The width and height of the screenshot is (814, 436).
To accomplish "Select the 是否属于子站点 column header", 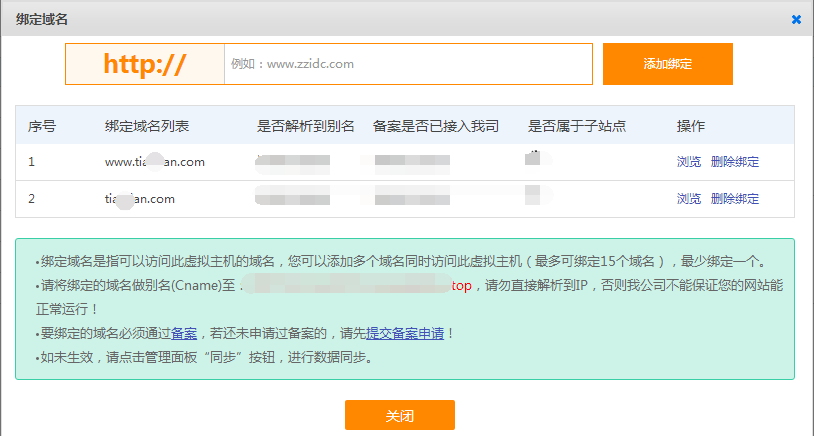I will click(x=577, y=126).
